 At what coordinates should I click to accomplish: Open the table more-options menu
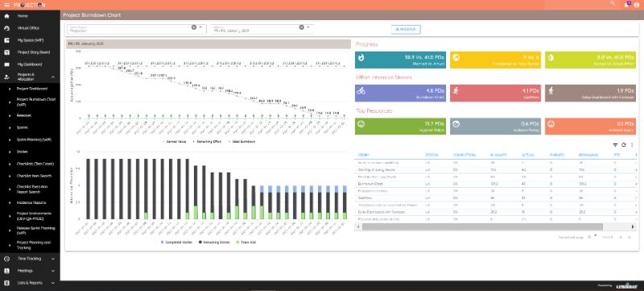(632, 144)
